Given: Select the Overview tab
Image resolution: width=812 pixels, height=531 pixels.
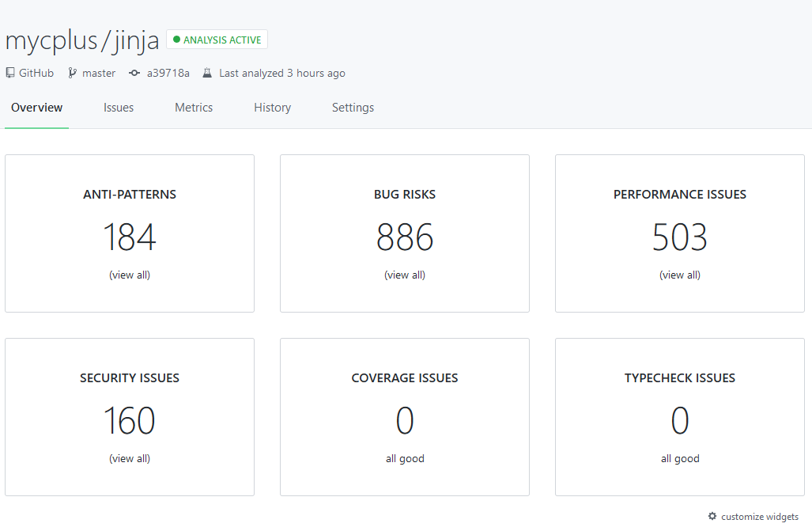Looking at the screenshot, I should point(37,108).
